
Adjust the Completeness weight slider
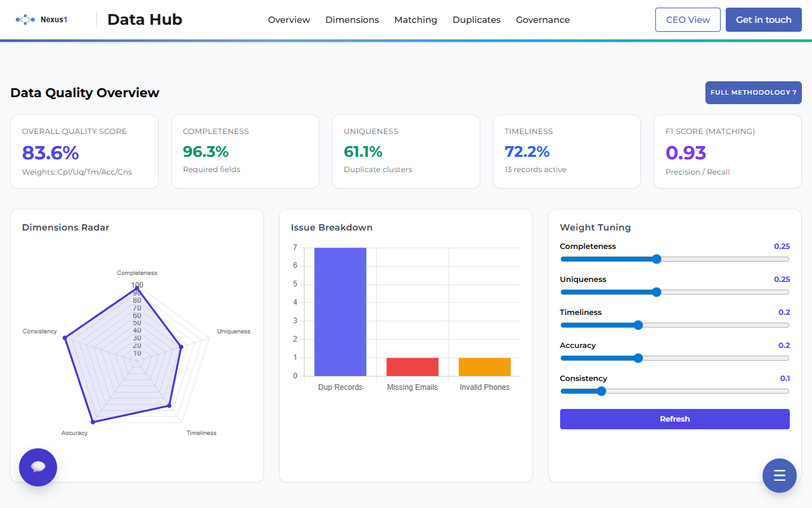pos(657,259)
